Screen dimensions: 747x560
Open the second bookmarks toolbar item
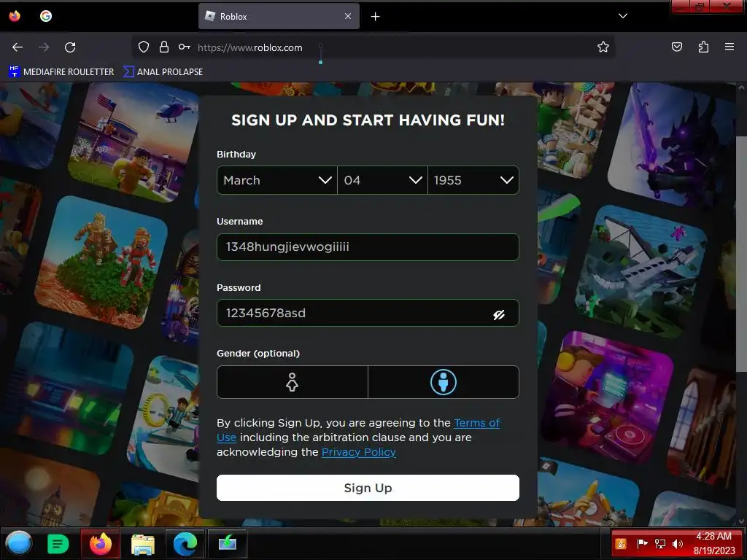click(163, 72)
